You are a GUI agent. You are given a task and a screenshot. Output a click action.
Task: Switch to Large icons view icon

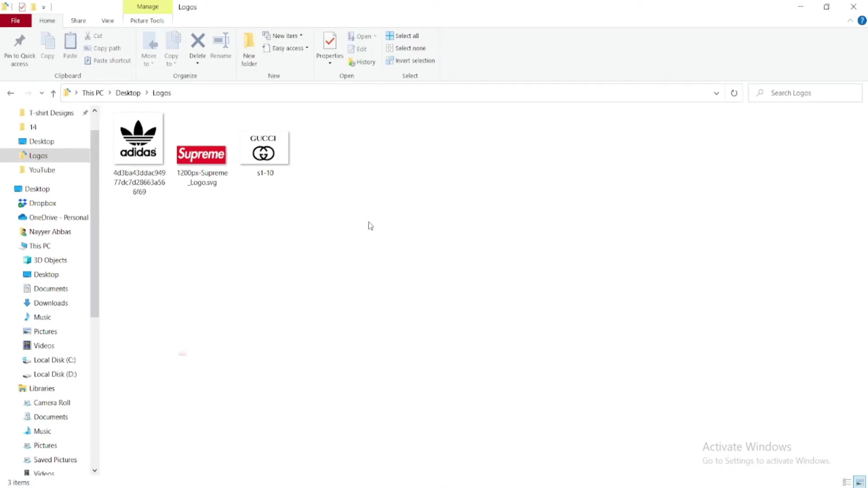[x=859, y=482]
